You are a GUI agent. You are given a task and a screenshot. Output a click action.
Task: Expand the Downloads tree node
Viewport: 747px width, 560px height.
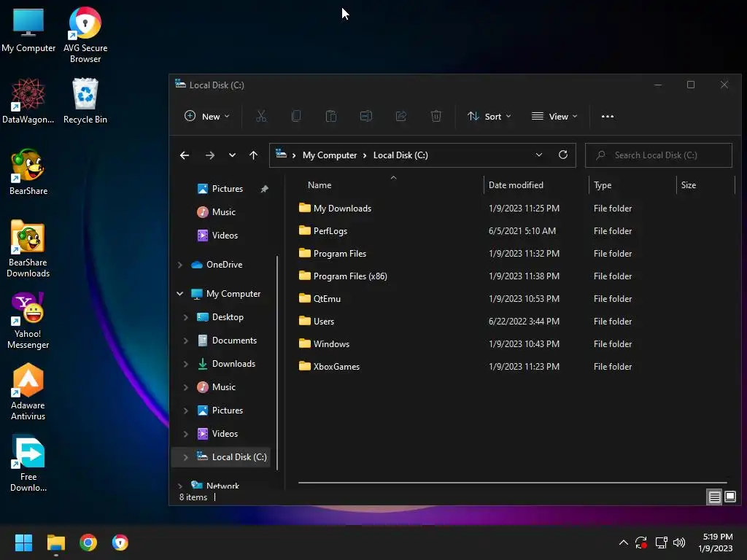pyautogui.click(x=186, y=364)
